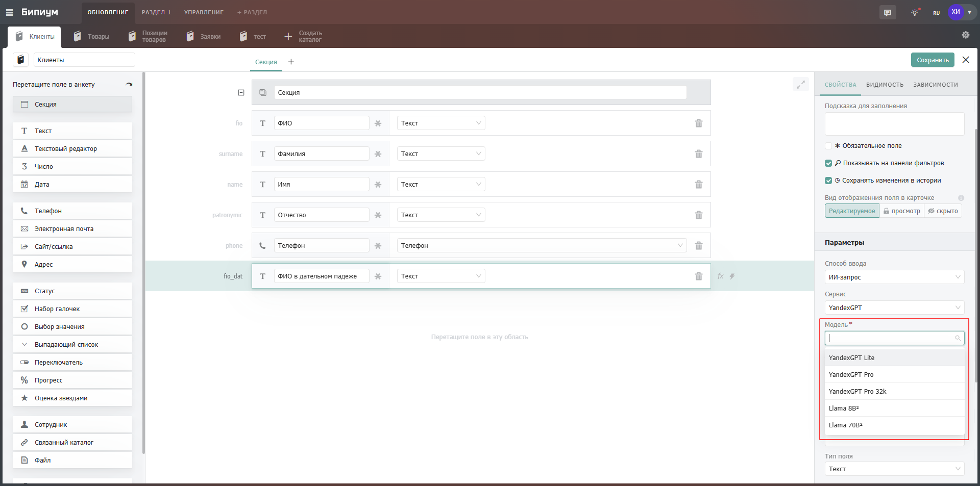Click the Подсказка для заполнения input

[x=894, y=124]
